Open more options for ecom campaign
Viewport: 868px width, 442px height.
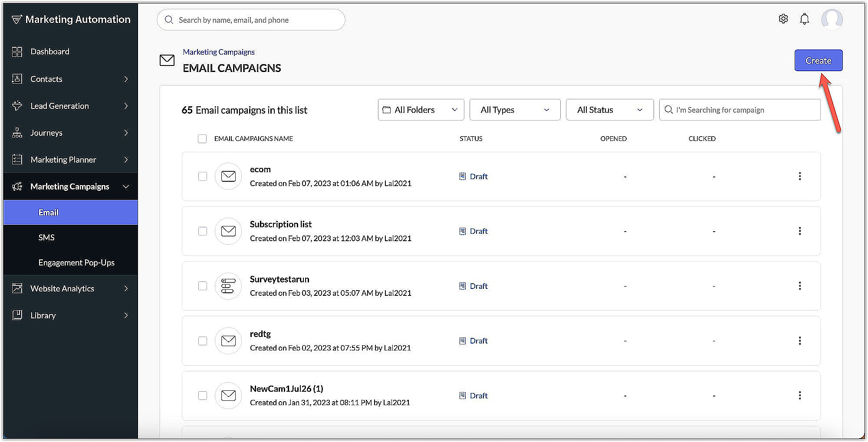coord(799,176)
